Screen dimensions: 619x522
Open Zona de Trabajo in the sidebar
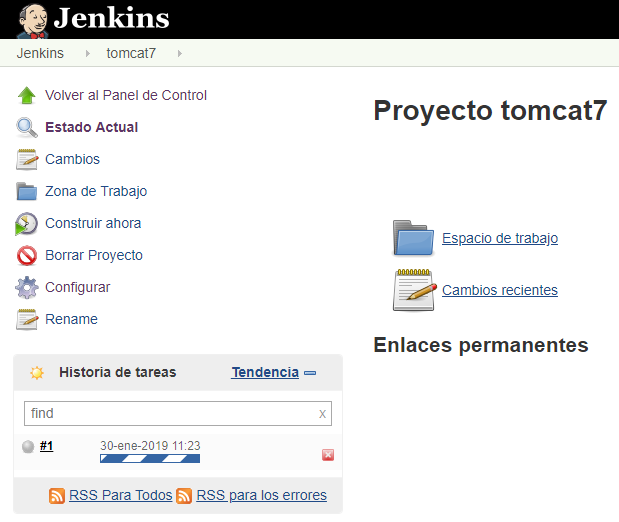[96, 191]
